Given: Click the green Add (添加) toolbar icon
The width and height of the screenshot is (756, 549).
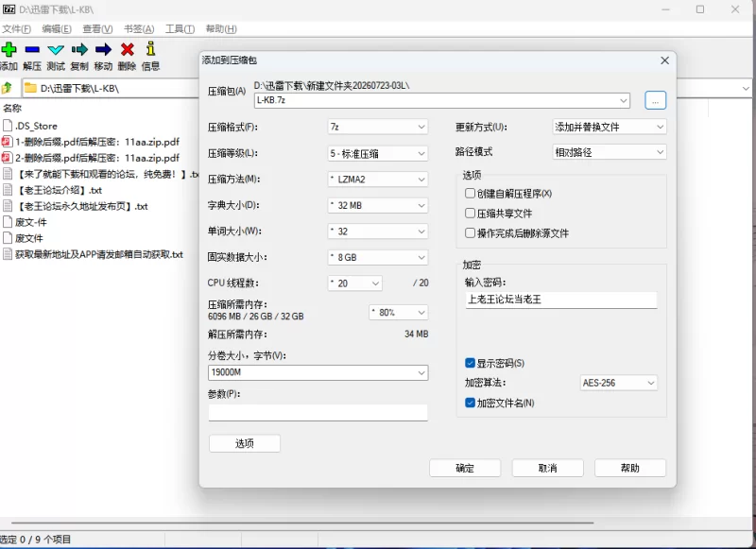Looking at the screenshot, I should [x=9, y=49].
